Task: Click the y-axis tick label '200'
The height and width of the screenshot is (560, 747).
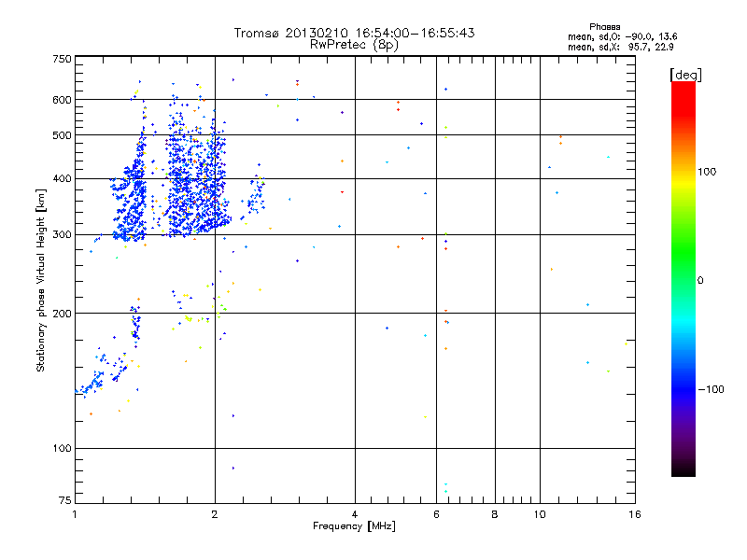Action: tap(62, 314)
